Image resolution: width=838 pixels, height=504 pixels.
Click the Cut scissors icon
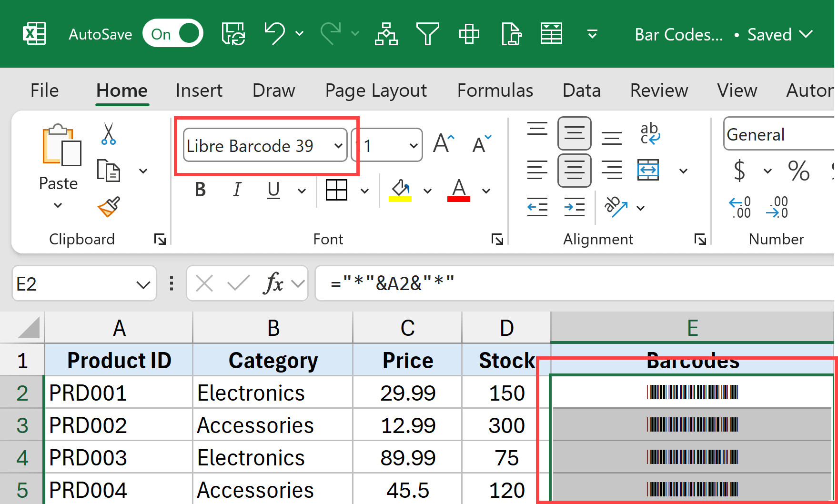[x=108, y=135]
